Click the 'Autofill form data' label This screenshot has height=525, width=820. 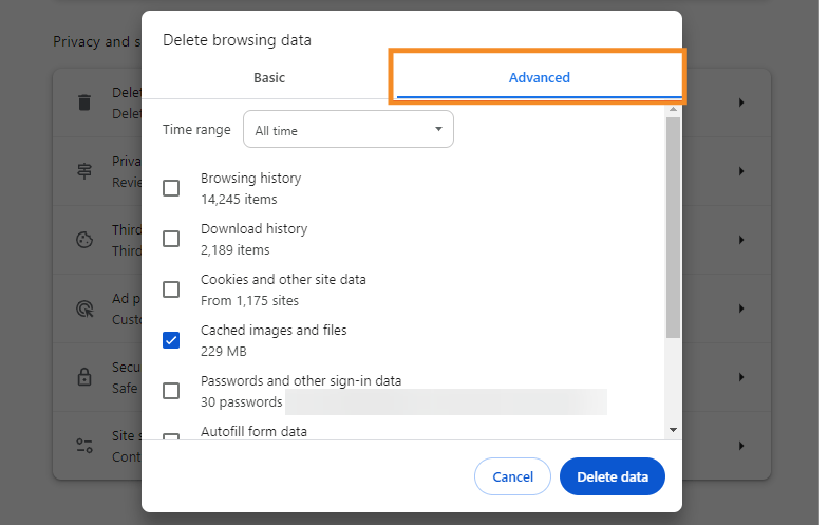[254, 431]
